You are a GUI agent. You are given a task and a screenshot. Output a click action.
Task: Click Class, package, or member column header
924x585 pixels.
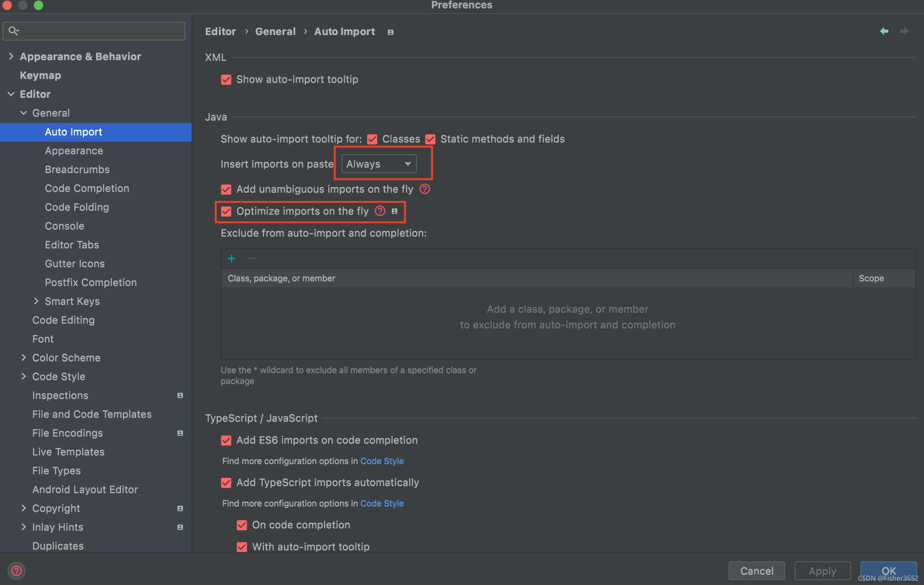537,278
